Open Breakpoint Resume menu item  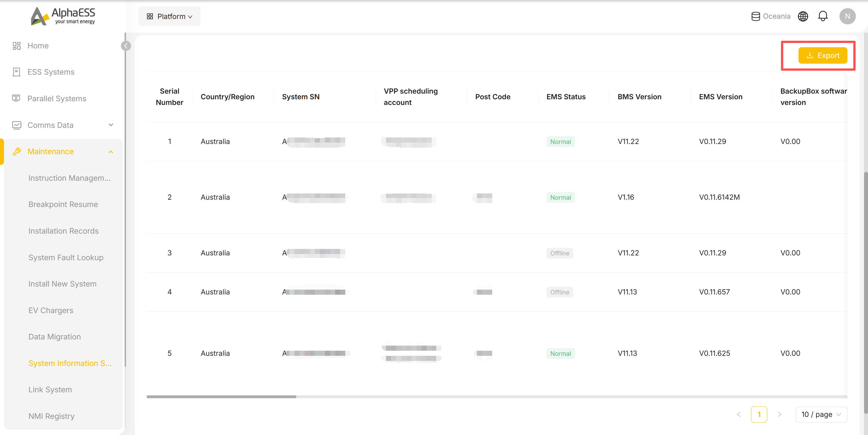pos(63,204)
